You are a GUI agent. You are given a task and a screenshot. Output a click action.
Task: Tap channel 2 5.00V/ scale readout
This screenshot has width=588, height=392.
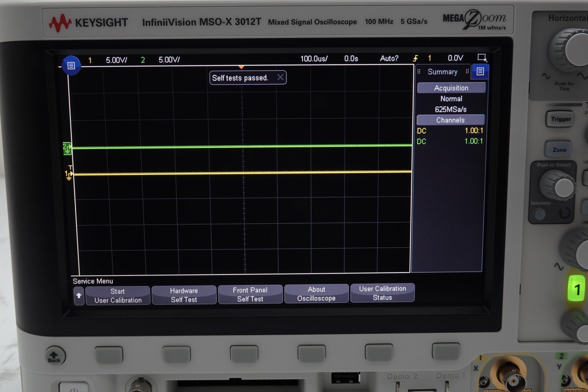tap(169, 60)
